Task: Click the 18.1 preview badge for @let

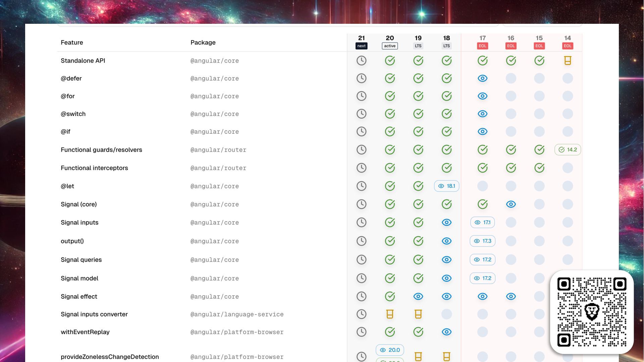Action: 446,186
